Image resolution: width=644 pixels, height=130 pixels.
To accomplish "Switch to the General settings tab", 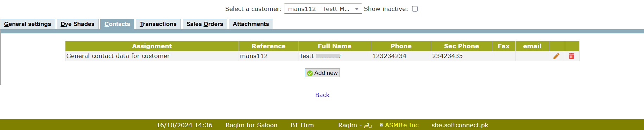I will pos(27,24).
